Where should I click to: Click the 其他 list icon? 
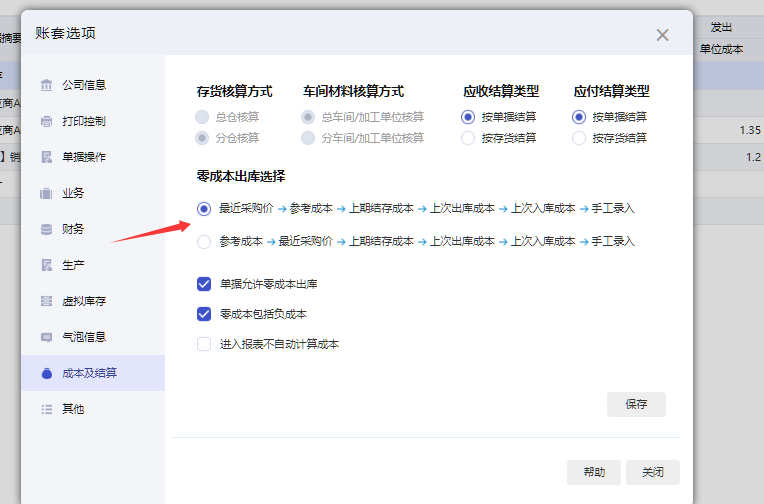coord(46,409)
